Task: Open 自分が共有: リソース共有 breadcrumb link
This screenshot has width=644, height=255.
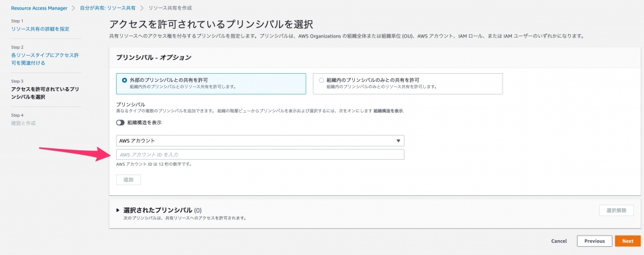Action: coord(107,8)
